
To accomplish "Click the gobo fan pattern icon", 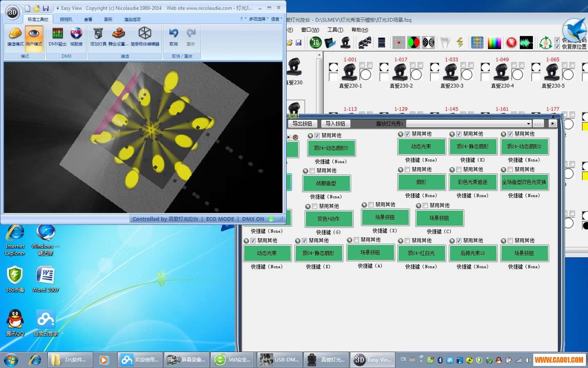I will pos(428,42).
